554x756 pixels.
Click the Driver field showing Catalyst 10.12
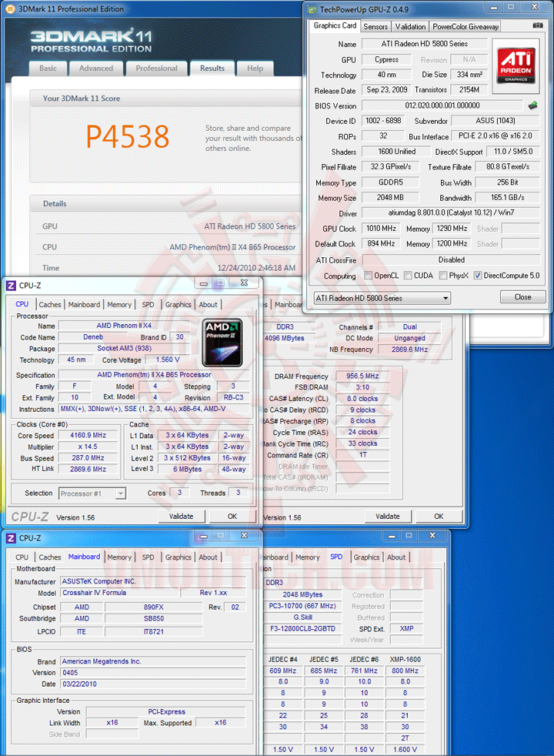tap(451, 212)
